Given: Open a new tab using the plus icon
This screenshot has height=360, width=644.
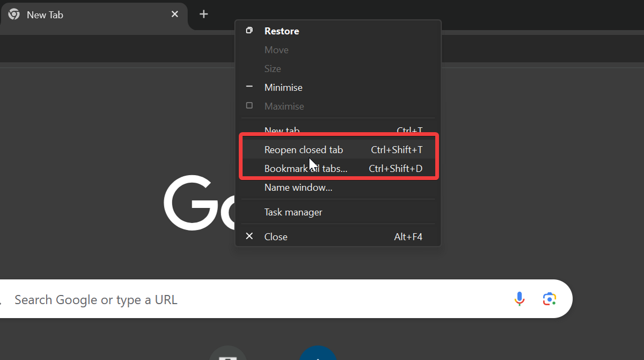Looking at the screenshot, I should [x=203, y=14].
